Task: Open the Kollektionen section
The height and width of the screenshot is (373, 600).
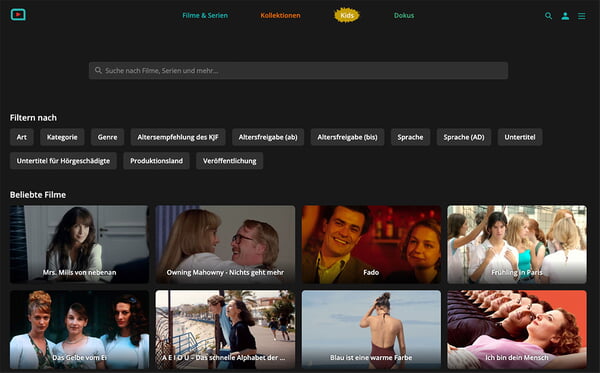Action: point(280,15)
